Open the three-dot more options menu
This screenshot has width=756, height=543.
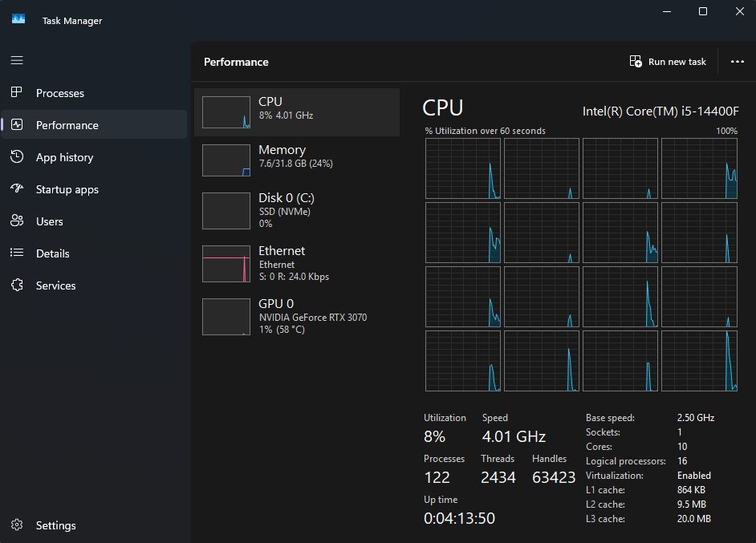[738, 62]
